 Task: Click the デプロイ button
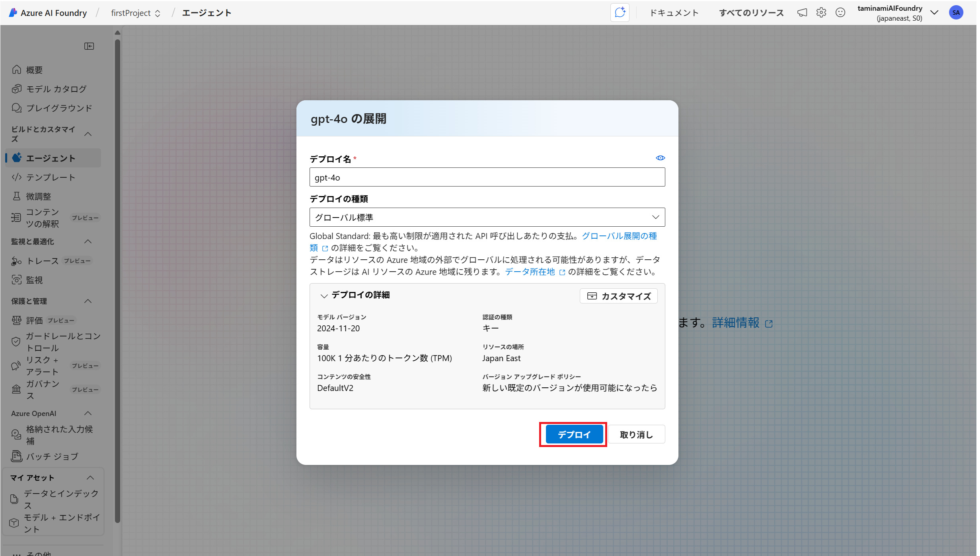(x=574, y=434)
